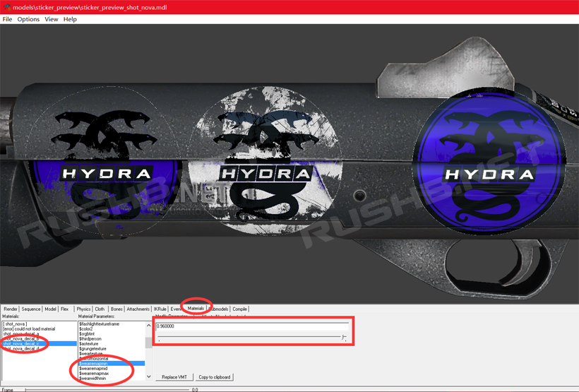Click the Copy to clipboard button
Viewport: 579px width, 392px height.
point(214,377)
